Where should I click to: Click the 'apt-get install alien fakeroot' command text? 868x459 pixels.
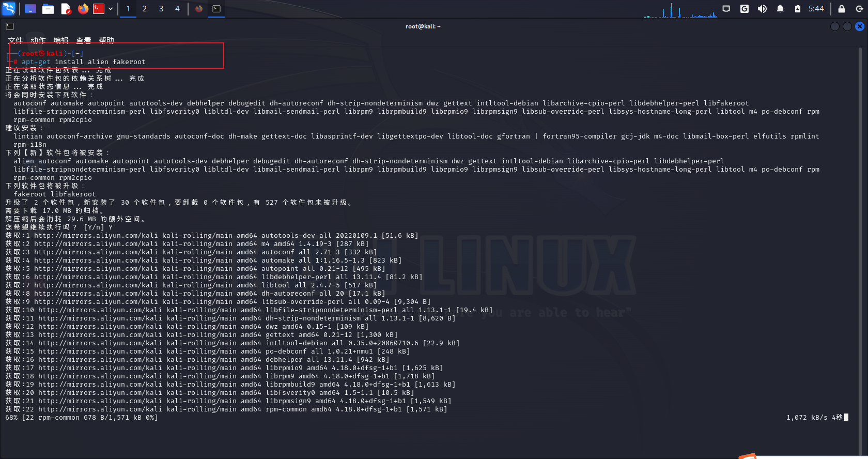coord(83,62)
